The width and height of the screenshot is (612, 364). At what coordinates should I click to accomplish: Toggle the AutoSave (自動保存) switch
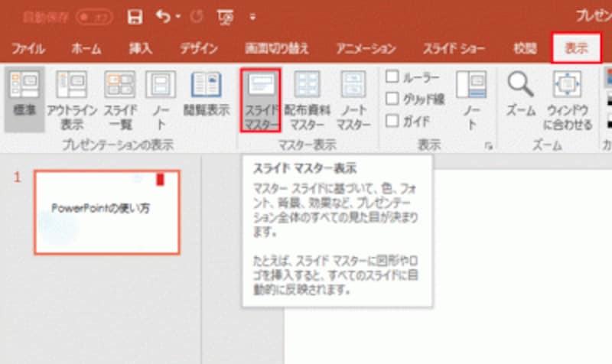[95, 17]
